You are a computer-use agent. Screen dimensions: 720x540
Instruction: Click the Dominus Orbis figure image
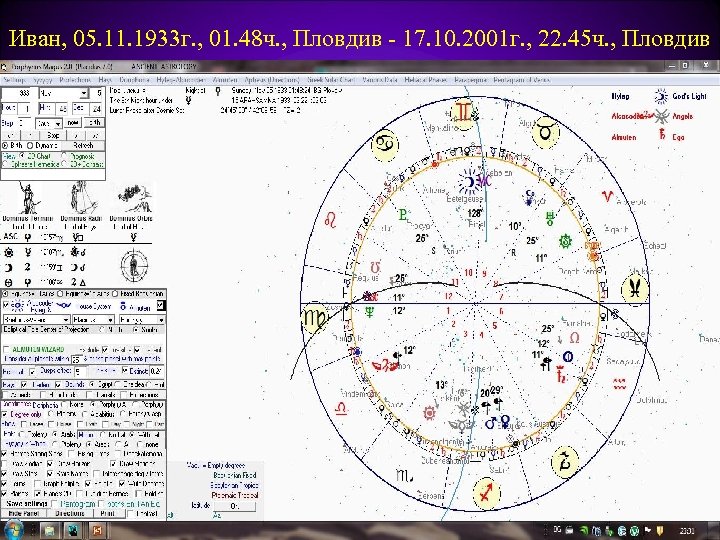point(134,197)
